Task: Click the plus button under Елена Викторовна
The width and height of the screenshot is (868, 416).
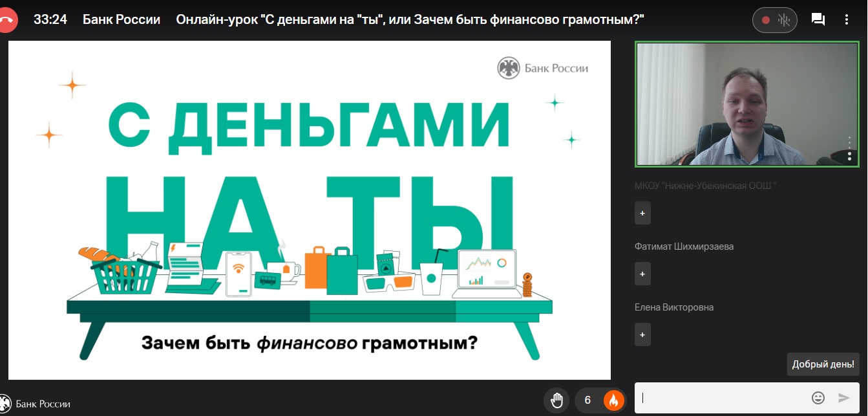Action: 642,334
